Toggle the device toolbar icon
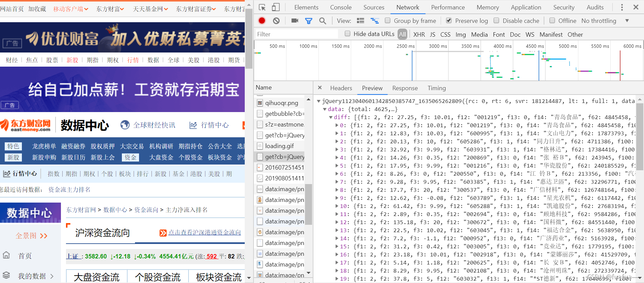The height and width of the screenshot is (283, 644). tap(276, 7)
